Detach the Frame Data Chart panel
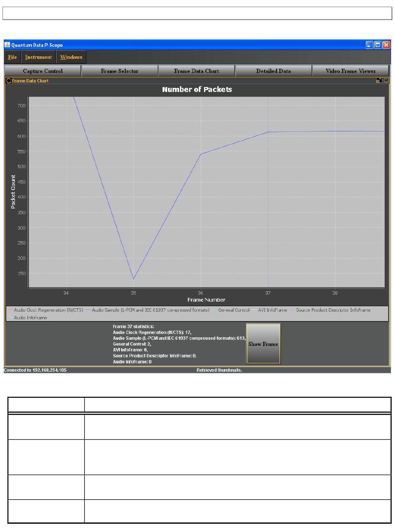This screenshot has height=532, width=394. point(379,80)
